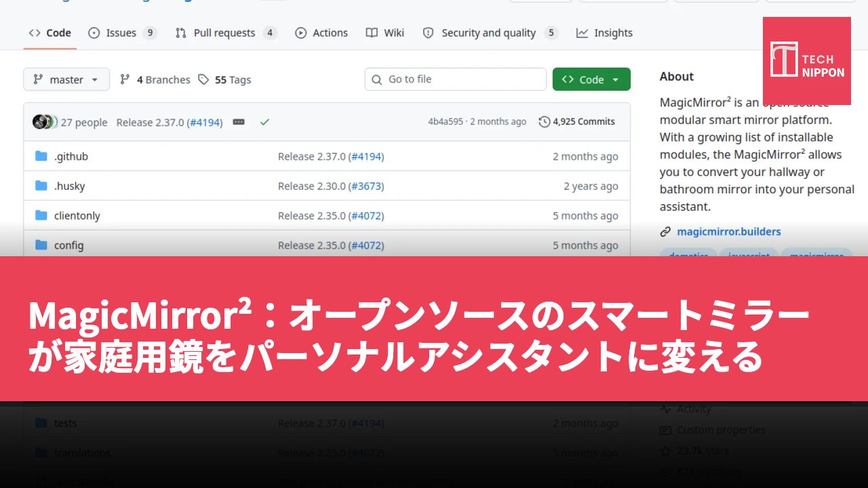Open Release 2.37.0 commit in .github row
The image size is (868, 488).
tap(312, 157)
